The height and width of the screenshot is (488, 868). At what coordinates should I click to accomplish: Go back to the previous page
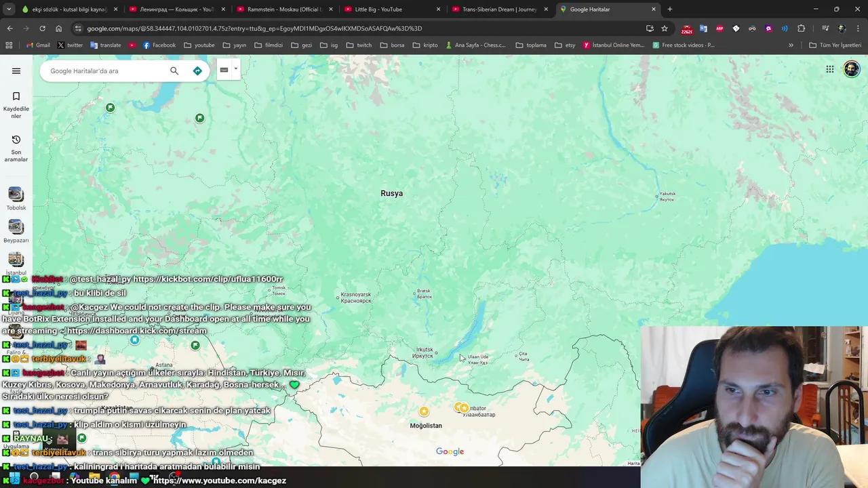pyautogui.click(x=9, y=28)
